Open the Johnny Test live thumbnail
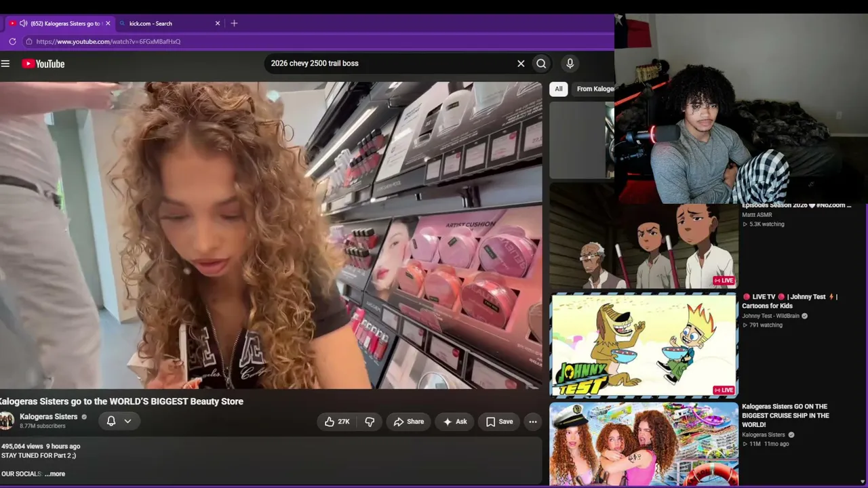868x488 pixels. tap(644, 345)
